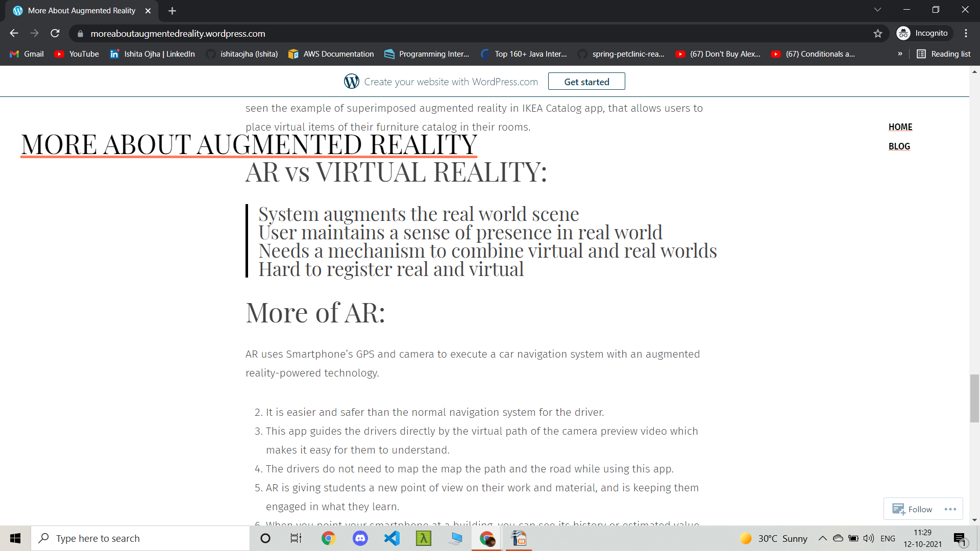Open Visual Studio Code from taskbar
The height and width of the screenshot is (551, 980).
[392, 538]
